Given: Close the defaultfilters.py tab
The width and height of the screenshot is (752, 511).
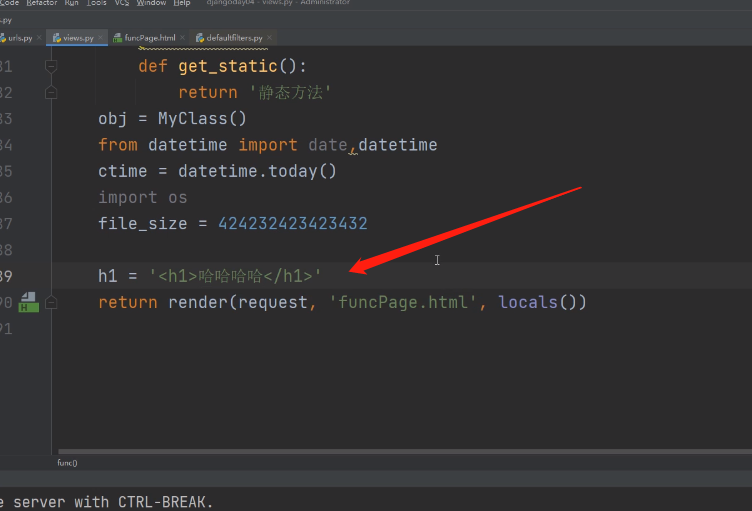Looking at the screenshot, I should tap(270, 38).
